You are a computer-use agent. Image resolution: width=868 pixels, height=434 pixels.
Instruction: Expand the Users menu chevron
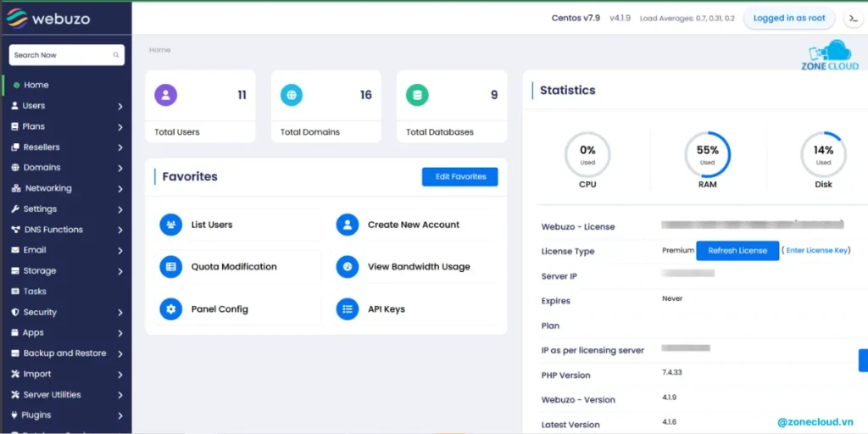(x=120, y=106)
